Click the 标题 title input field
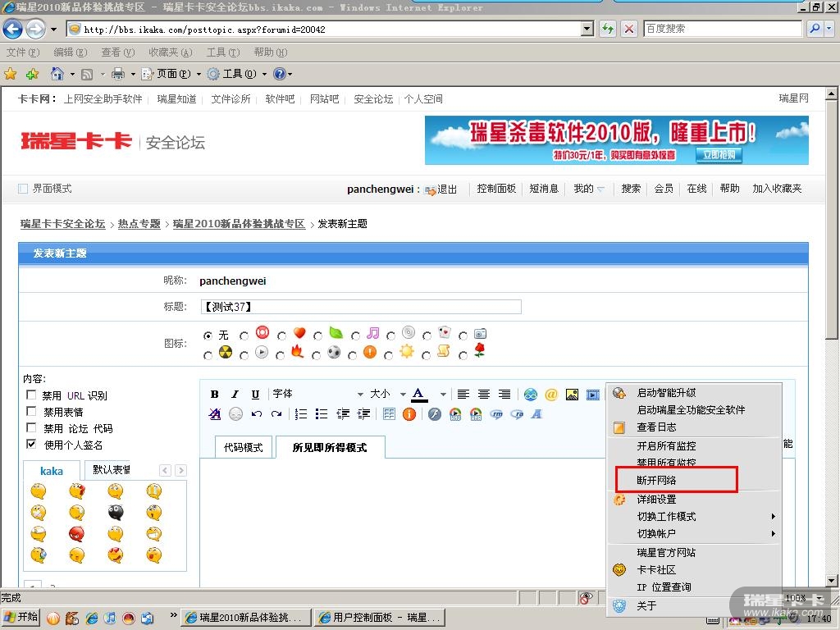Viewport: 840px width, 630px height. point(361,307)
